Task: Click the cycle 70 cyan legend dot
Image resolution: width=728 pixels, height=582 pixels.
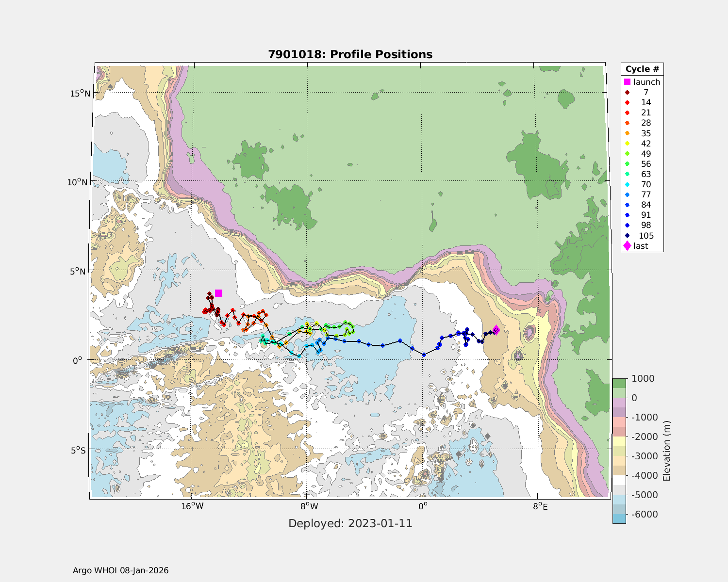Action: click(x=627, y=184)
